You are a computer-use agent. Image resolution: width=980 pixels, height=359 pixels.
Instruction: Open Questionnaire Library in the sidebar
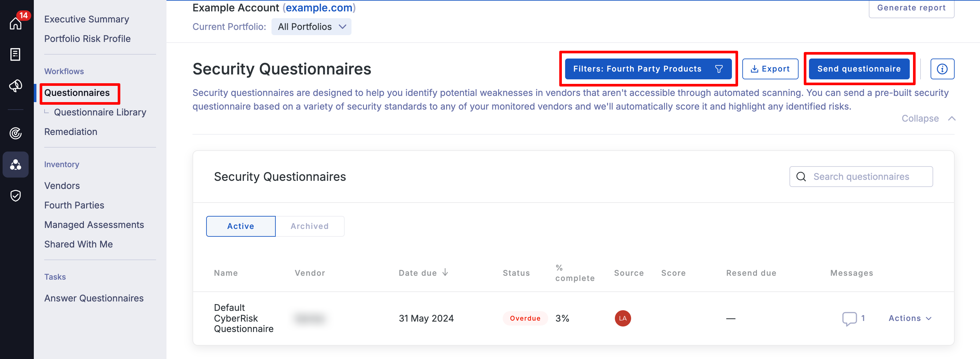coord(100,112)
